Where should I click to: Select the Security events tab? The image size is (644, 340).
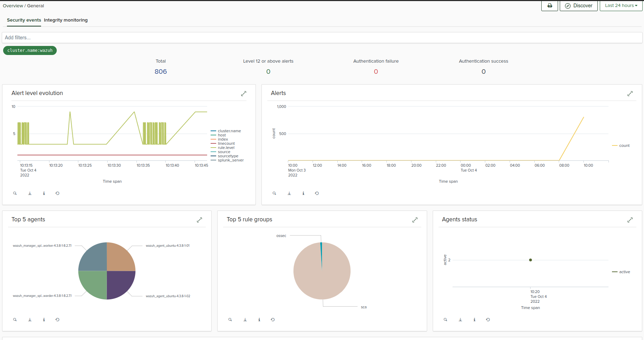tap(24, 20)
